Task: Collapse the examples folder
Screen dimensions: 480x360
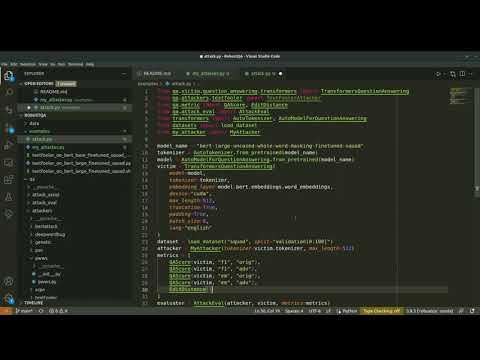Action: (x=39, y=131)
